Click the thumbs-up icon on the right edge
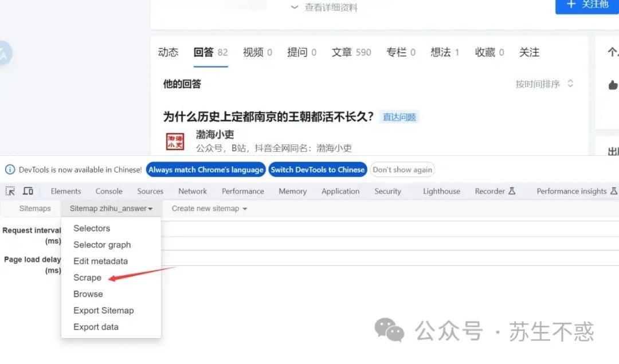 pyautogui.click(x=613, y=85)
